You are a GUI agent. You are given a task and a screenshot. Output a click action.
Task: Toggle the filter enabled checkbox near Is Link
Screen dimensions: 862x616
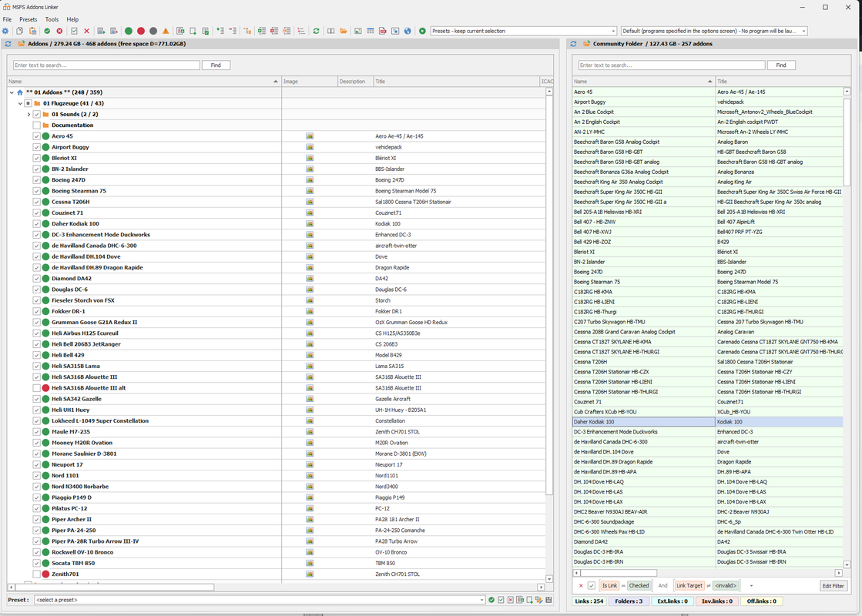(x=592, y=586)
